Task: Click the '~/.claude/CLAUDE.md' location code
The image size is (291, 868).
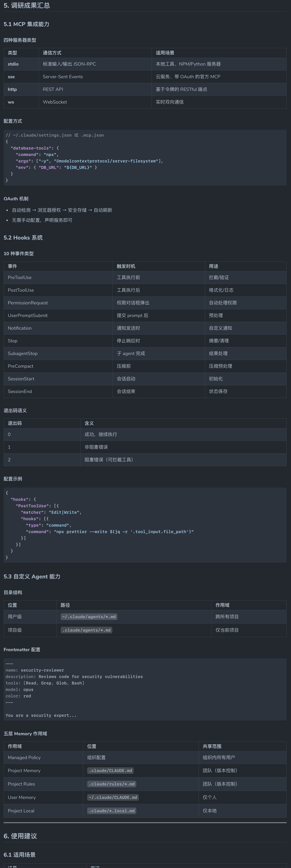Action: click(113, 798)
